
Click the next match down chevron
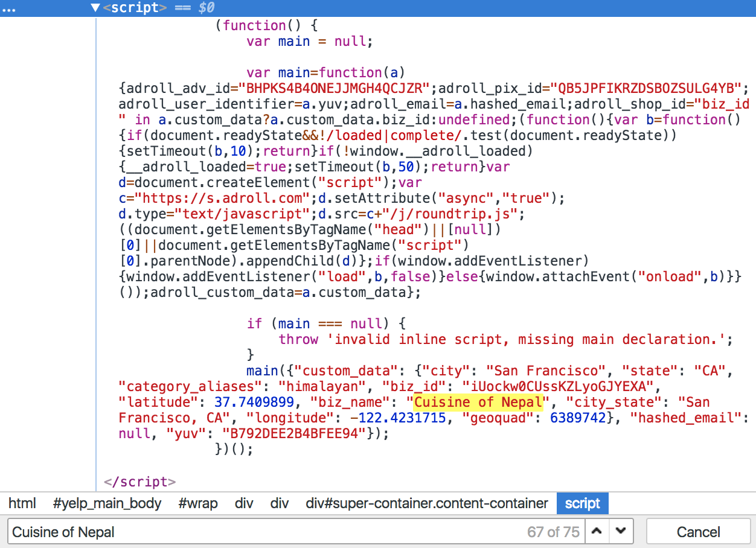tap(621, 531)
